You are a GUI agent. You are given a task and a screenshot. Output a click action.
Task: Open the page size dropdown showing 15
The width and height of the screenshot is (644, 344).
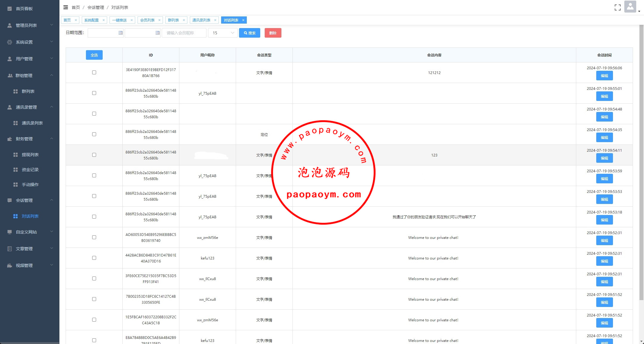(223, 33)
